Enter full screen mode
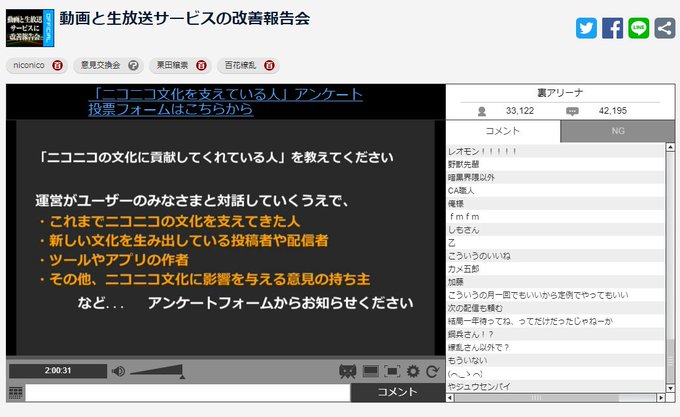 392,371
